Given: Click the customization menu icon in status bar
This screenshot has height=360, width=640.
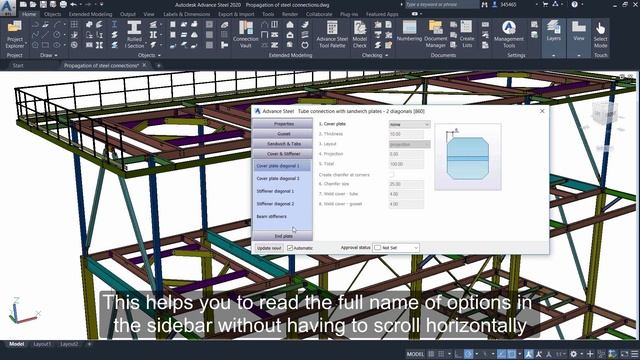Looking at the screenshot, I should coord(635,354).
